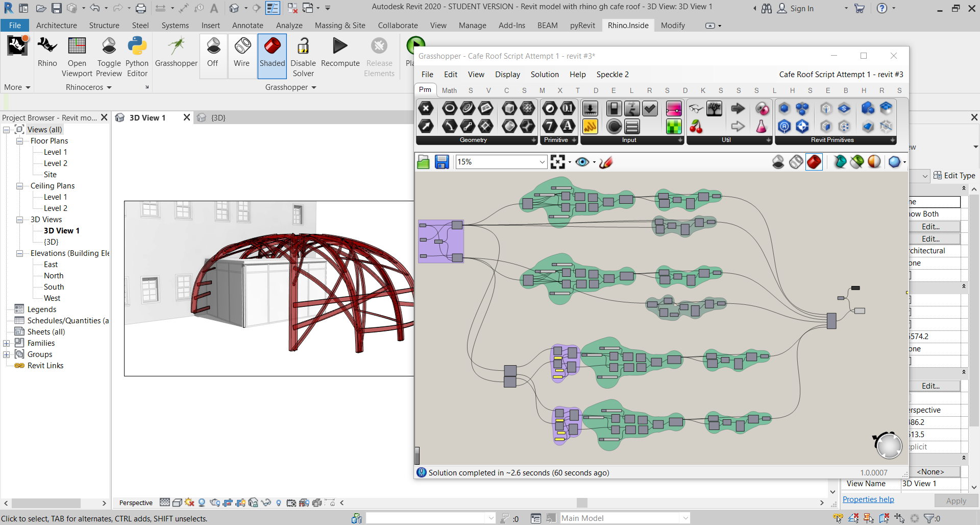
Task: Expand the Families node in Project Browser
Action: click(x=6, y=343)
